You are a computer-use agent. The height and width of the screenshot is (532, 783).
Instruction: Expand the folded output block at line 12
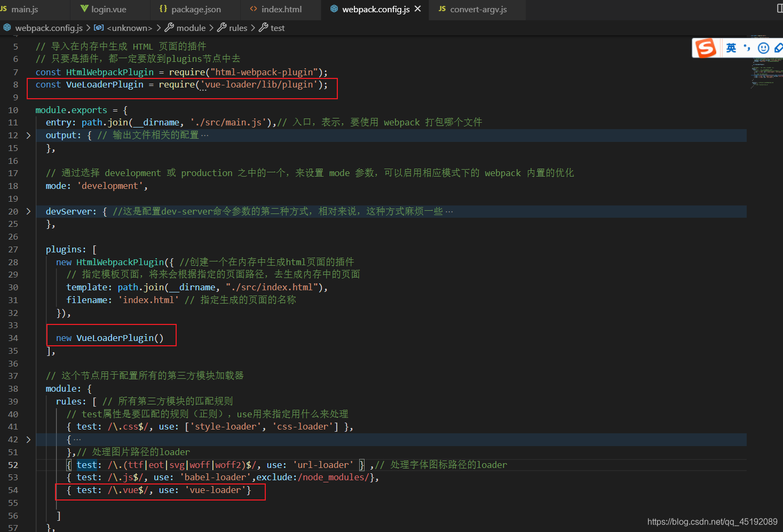click(28, 136)
